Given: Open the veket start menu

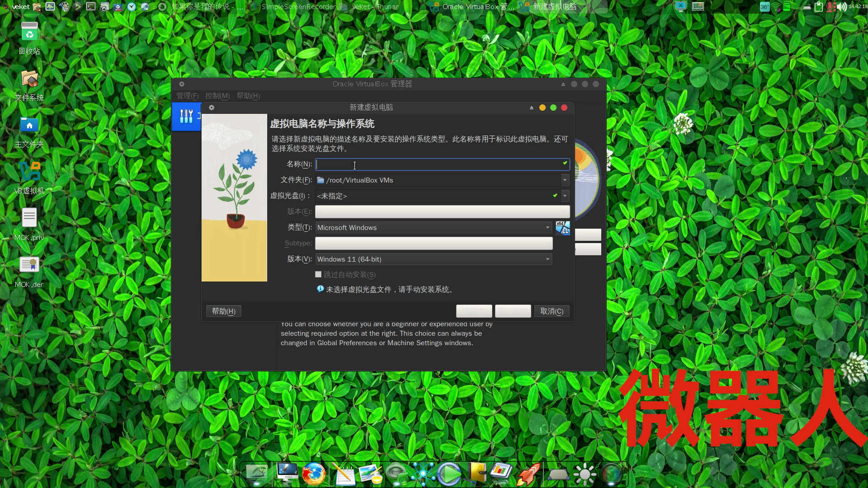Looking at the screenshot, I should (x=16, y=6).
